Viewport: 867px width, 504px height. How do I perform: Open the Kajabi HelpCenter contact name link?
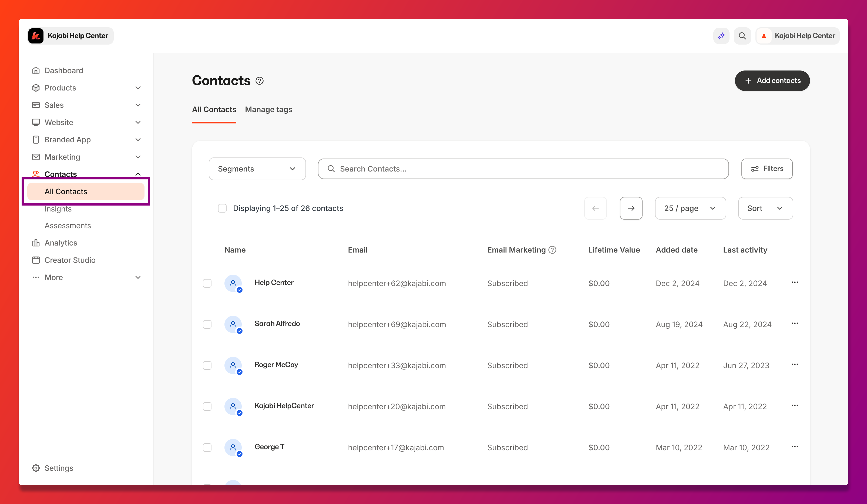point(284,406)
